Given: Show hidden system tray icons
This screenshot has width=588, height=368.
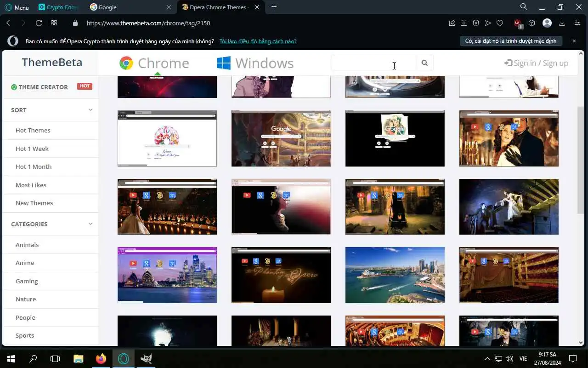Looking at the screenshot, I should coord(487,358).
